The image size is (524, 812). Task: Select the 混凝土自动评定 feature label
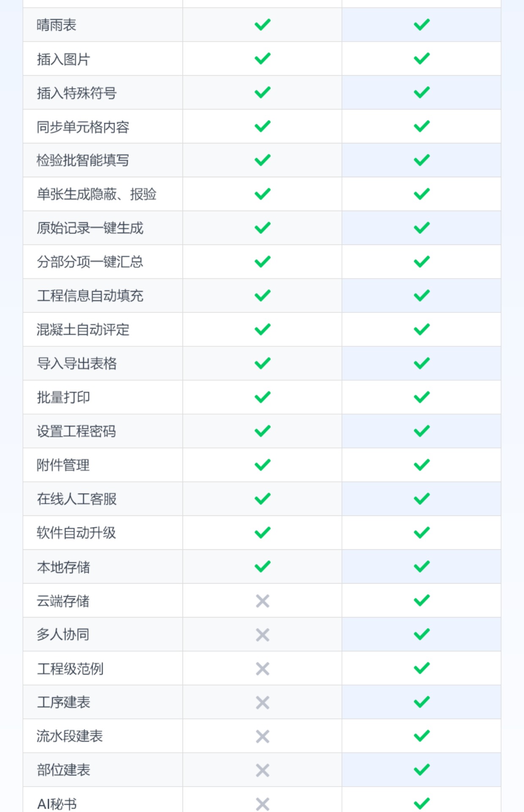[83, 329]
